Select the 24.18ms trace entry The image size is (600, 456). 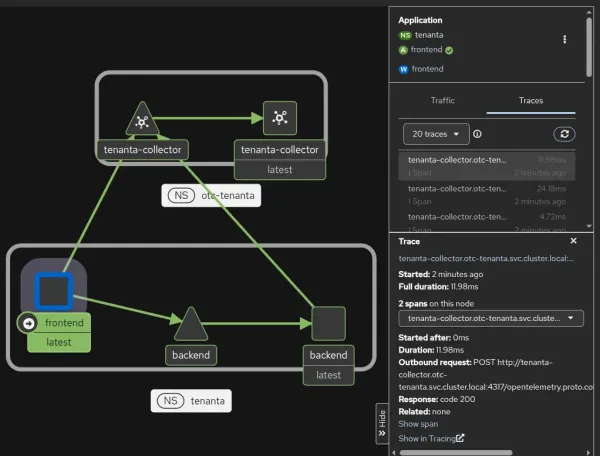487,195
